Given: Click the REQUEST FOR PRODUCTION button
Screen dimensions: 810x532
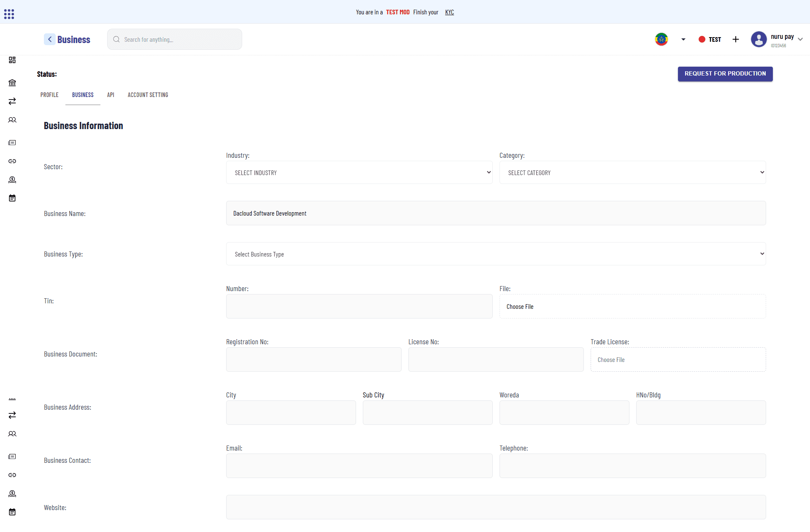Looking at the screenshot, I should (725, 73).
